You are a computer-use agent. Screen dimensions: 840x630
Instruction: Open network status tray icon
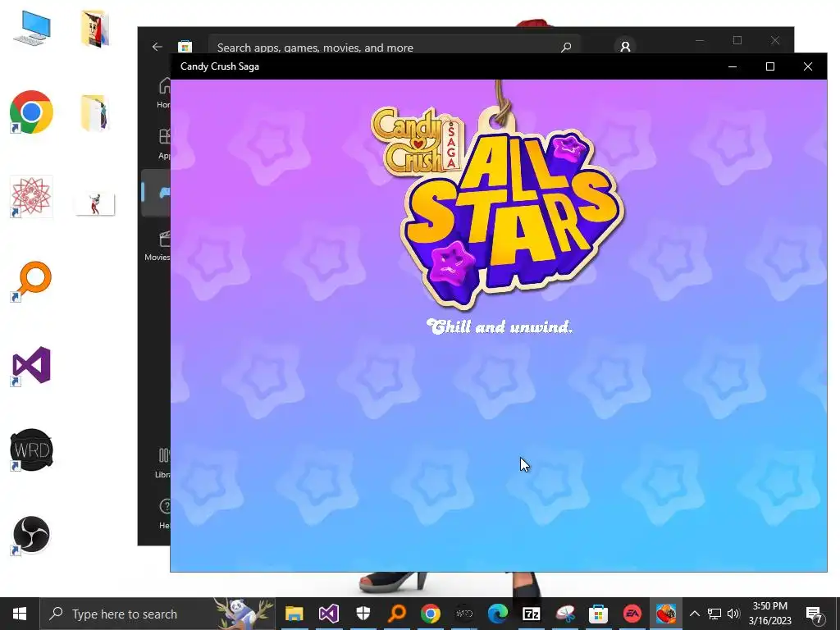pyautogui.click(x=714, y=614)
